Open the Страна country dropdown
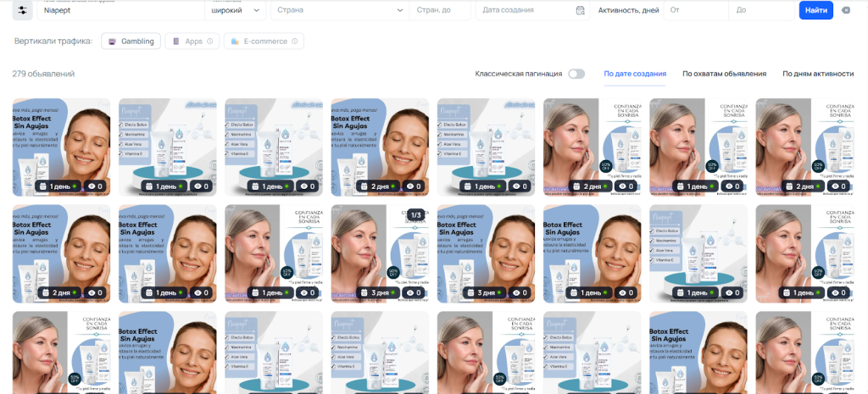Screen dimensions: 868x394 (337, 10)
